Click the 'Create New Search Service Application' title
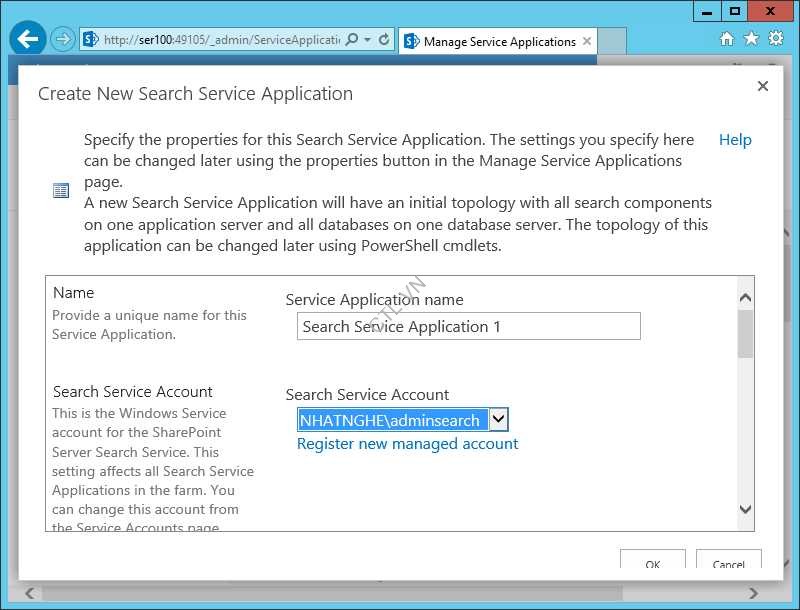The height and width of the screenshot is (610, 800). [195, 94]
